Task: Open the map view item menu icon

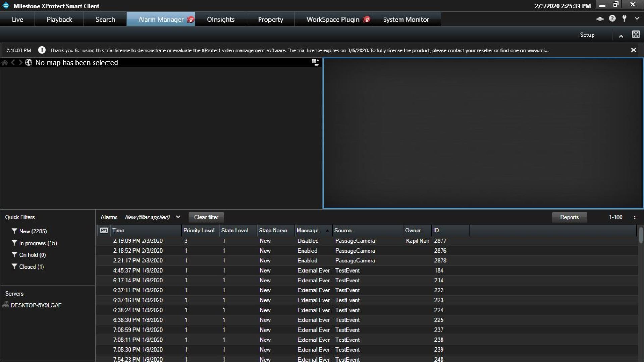Action: click(x=315, y=62)
